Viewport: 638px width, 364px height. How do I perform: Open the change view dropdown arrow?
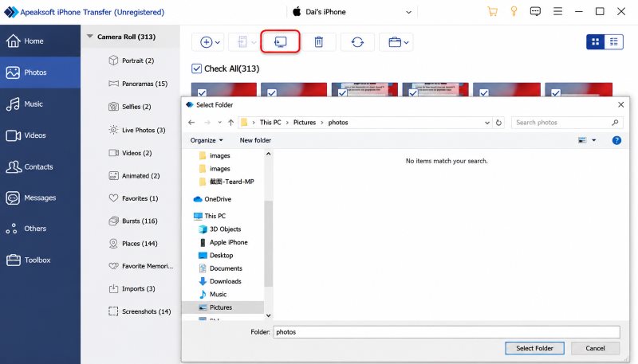pos(593,140)
